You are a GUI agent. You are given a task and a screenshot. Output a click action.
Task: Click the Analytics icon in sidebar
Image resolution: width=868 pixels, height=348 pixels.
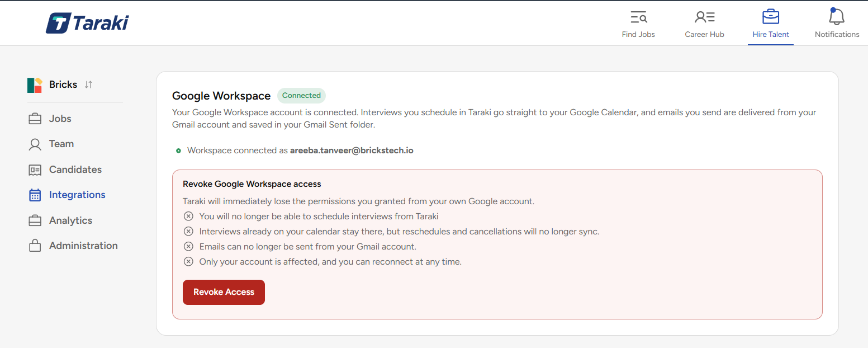[35, 220]
